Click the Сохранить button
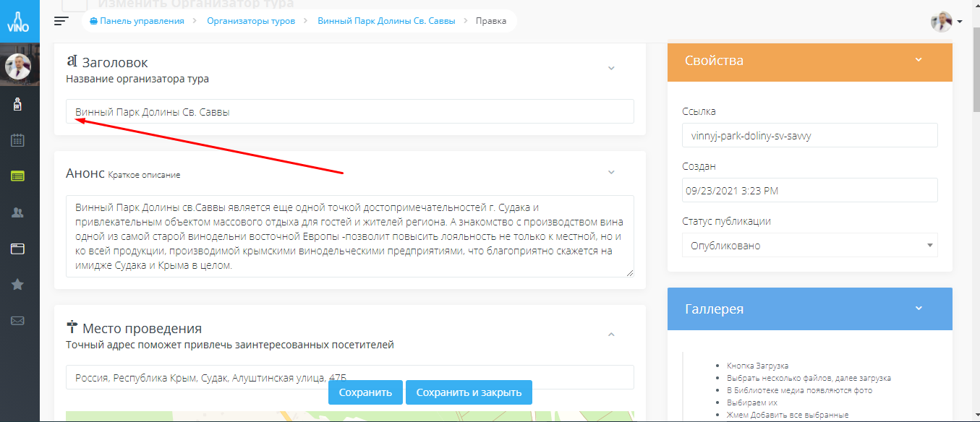This screenshot has height=422, width=980. click(365, 392)
